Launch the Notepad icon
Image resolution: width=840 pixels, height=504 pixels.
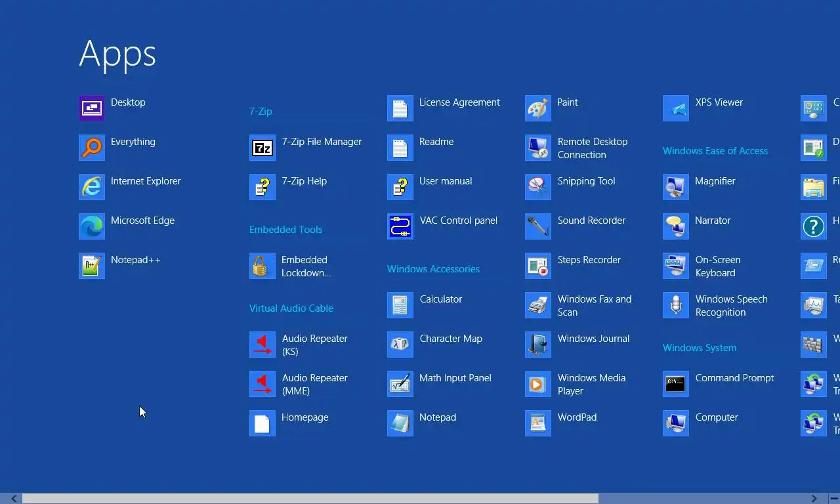point(400,423)
